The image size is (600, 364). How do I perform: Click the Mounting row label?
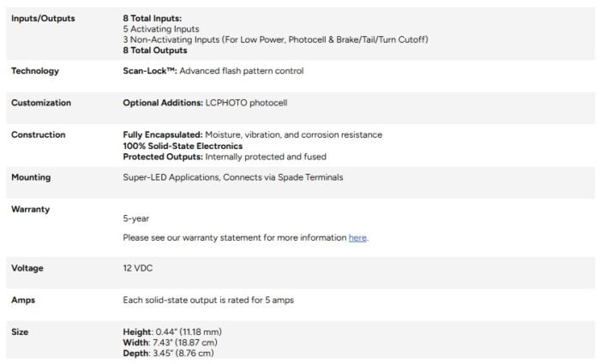[x=31, y=177]
